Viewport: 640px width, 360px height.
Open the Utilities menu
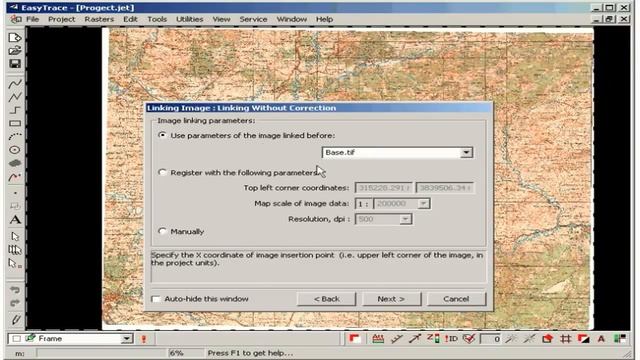click(189, 19)
